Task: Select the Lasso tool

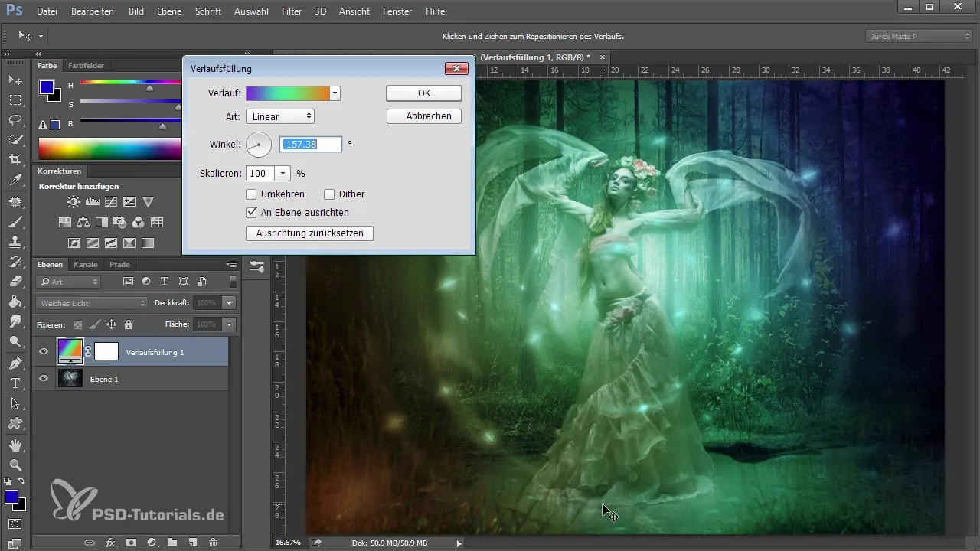Action: tap(15, 120)
